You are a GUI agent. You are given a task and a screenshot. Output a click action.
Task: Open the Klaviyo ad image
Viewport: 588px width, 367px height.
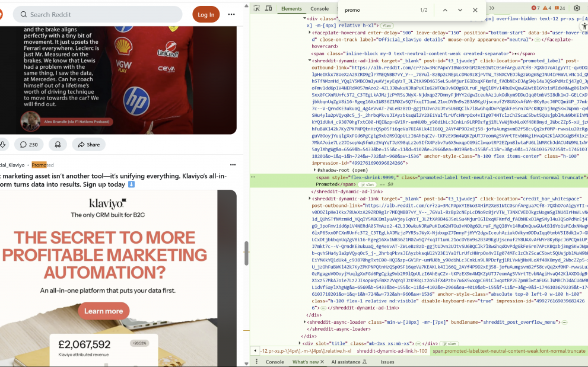pos(118,278)
